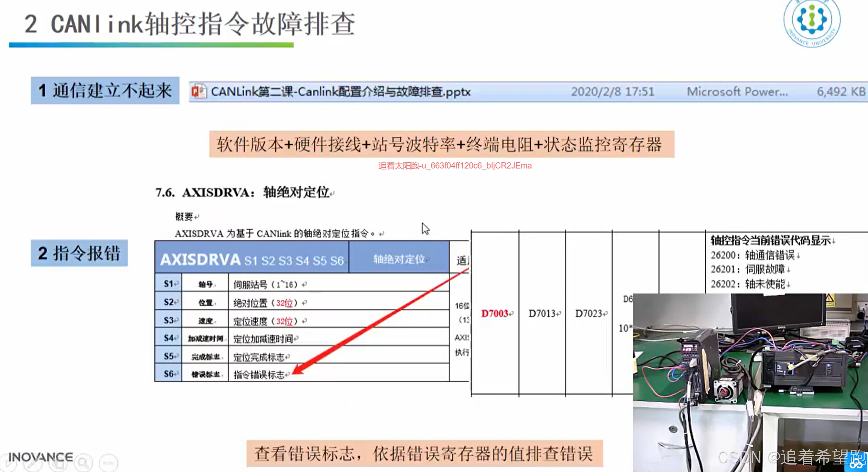Click the orange 软件版本+硬件接线 banner
The image size is (868, 472).
442,144
